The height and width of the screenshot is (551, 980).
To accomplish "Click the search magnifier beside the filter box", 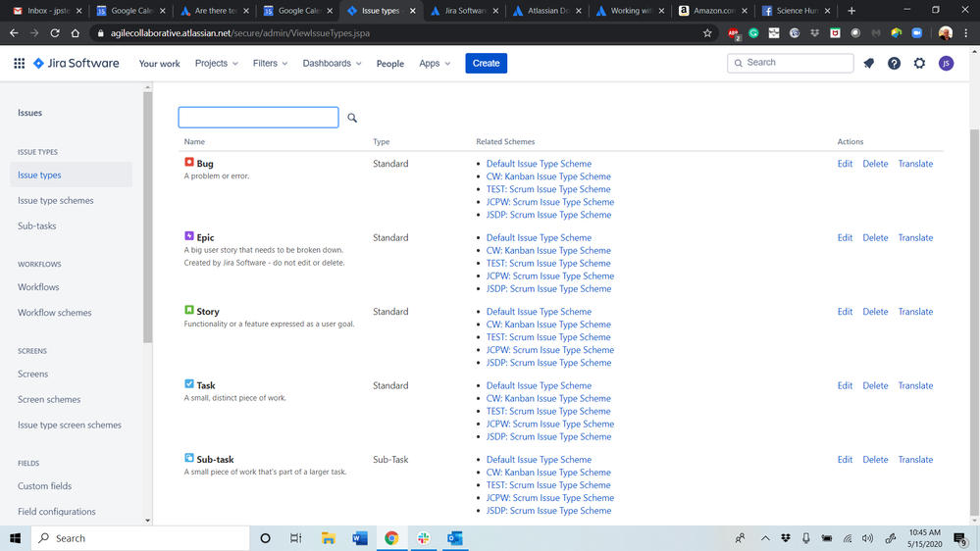I will click(352, 118).
